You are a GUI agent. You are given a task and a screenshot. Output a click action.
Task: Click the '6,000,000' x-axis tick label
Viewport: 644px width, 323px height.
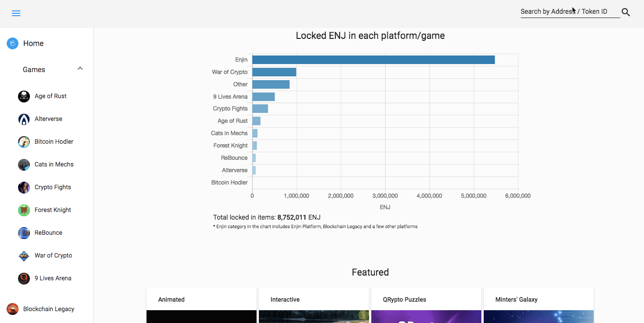click(518, 196)
